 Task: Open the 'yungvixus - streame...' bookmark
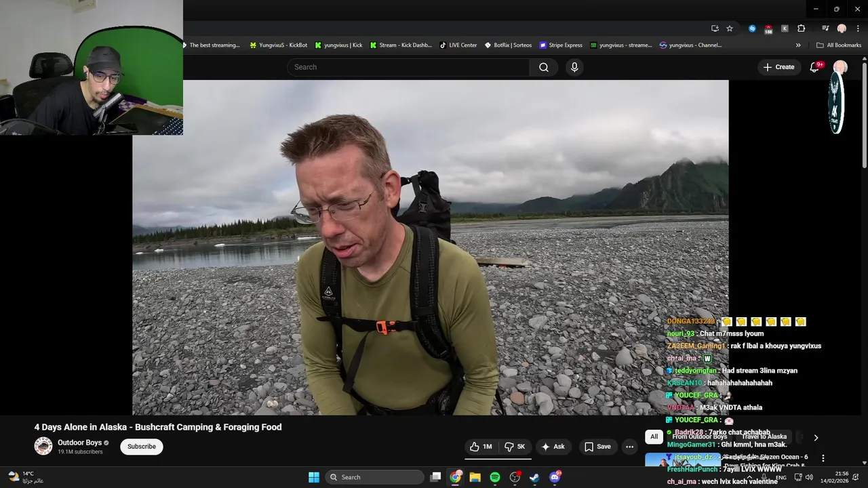coord(620,45)
